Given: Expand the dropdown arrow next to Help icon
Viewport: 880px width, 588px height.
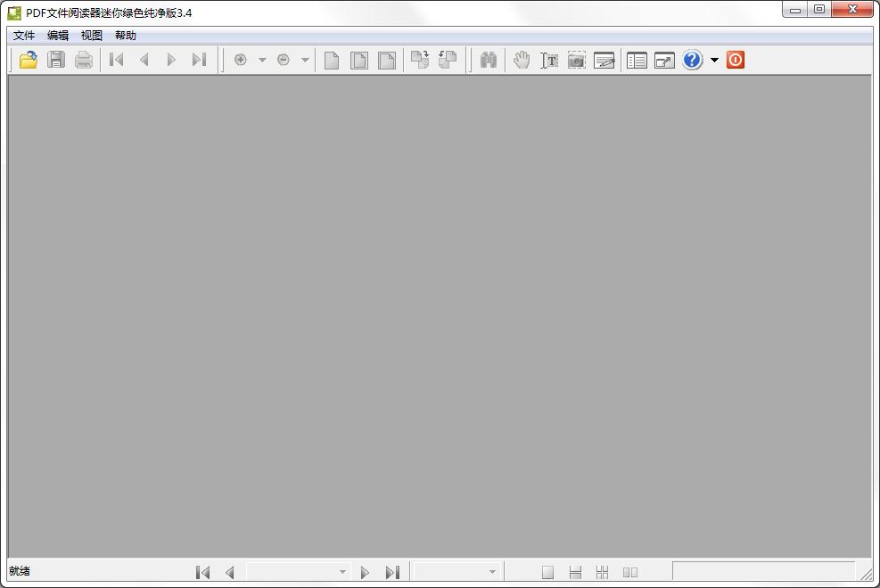Looking at the screenshot, I should coord(714,60).
